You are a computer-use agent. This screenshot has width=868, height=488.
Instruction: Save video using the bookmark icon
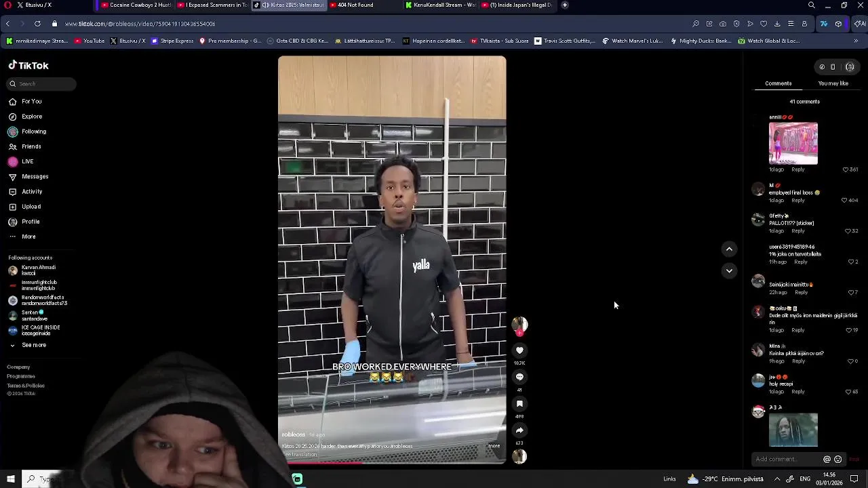519,404
